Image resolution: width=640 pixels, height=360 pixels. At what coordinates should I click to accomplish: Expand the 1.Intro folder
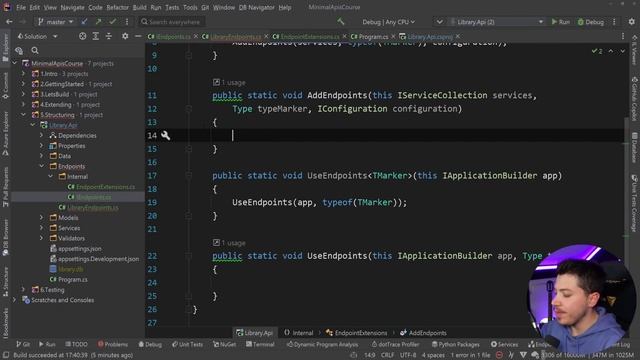(x=23, y=74)
